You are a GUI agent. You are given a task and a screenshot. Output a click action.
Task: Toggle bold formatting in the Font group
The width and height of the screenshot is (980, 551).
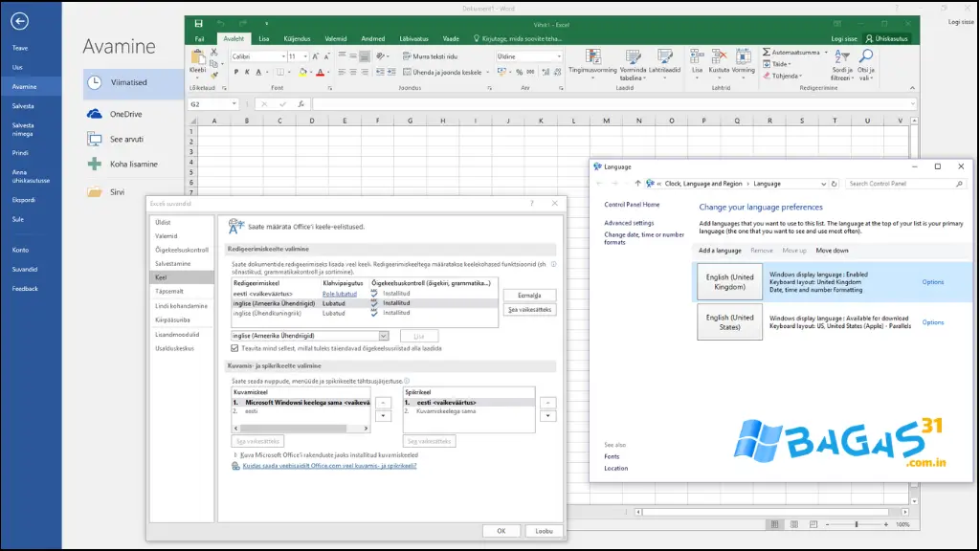coord(235,72)
